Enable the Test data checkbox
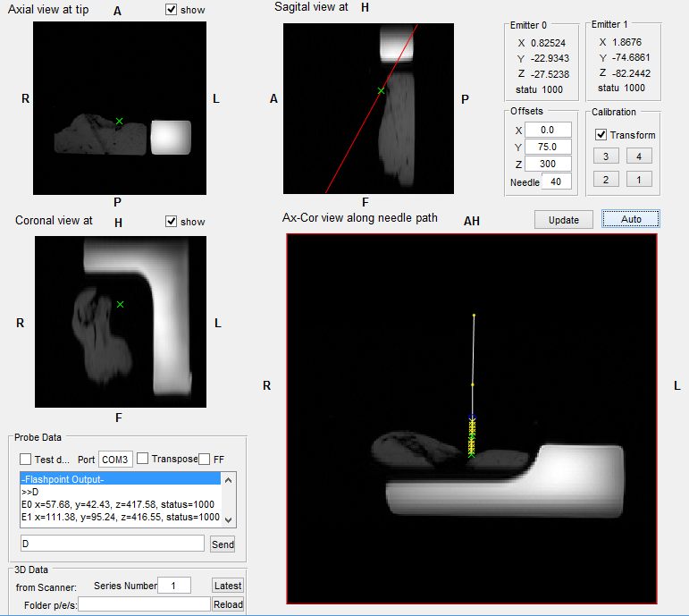 click(25, 459)
